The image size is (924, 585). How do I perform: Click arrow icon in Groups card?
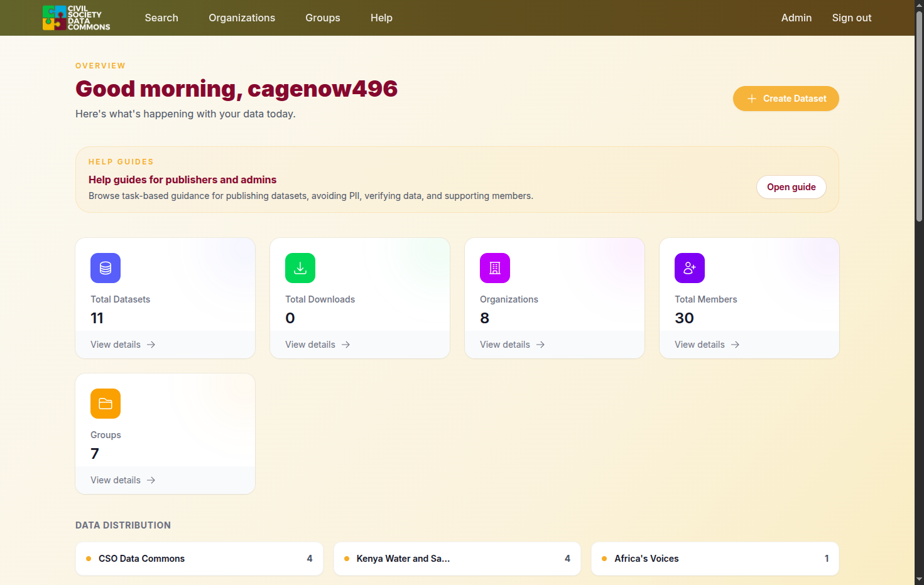click(x=151, y=480)
